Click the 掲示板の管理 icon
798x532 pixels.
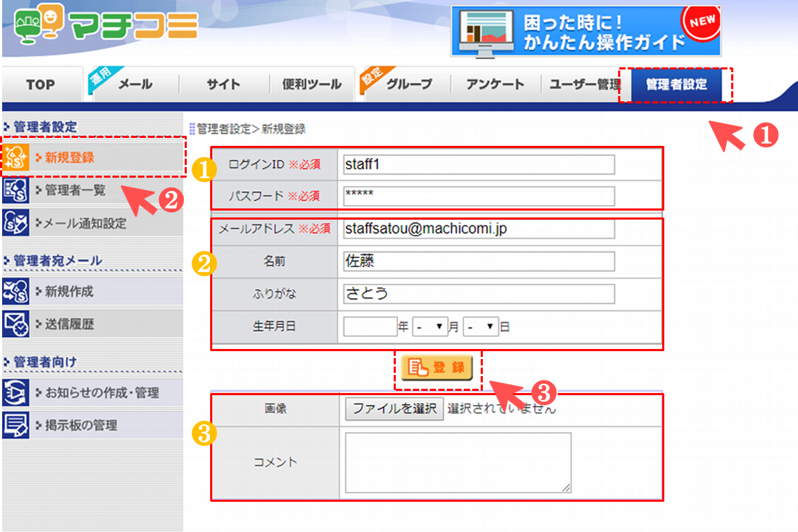15,425
